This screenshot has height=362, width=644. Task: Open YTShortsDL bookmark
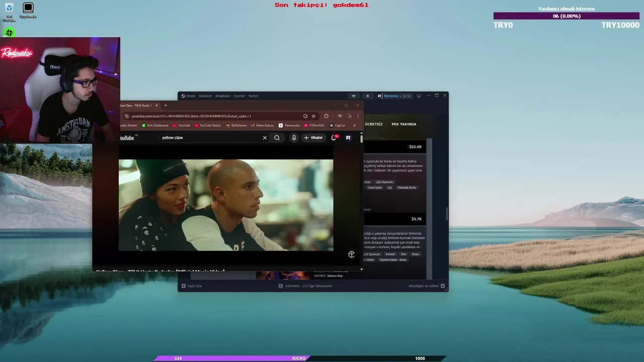click(x=314, y=126)
